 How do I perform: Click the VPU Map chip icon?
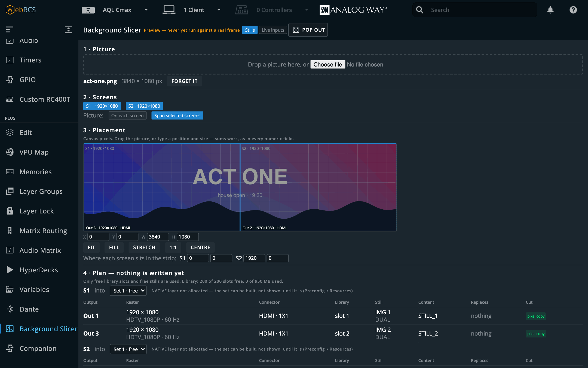(10, 152)
